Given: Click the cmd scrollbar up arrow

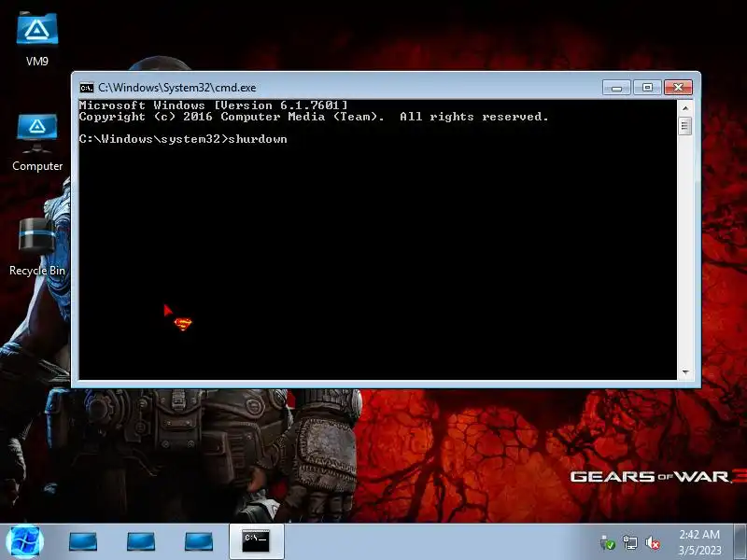Looking at the screenshot, I should click(x=685, y=108).
